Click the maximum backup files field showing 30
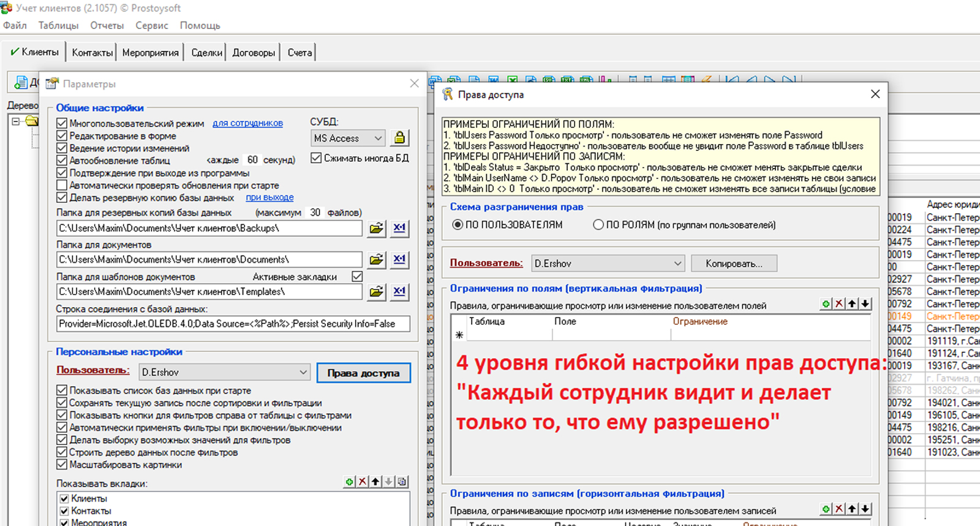Viewport: 980px width, 526px height. click(315, 212)
